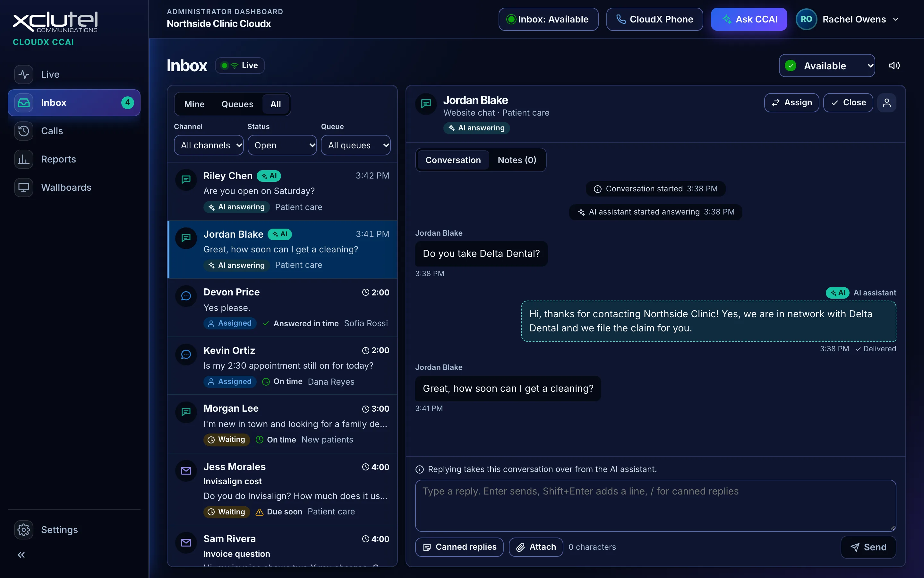Toggle the Inbox: Available status in the top bar
Image resolution: width=924 pixels, height=578 pixels.
548,19
